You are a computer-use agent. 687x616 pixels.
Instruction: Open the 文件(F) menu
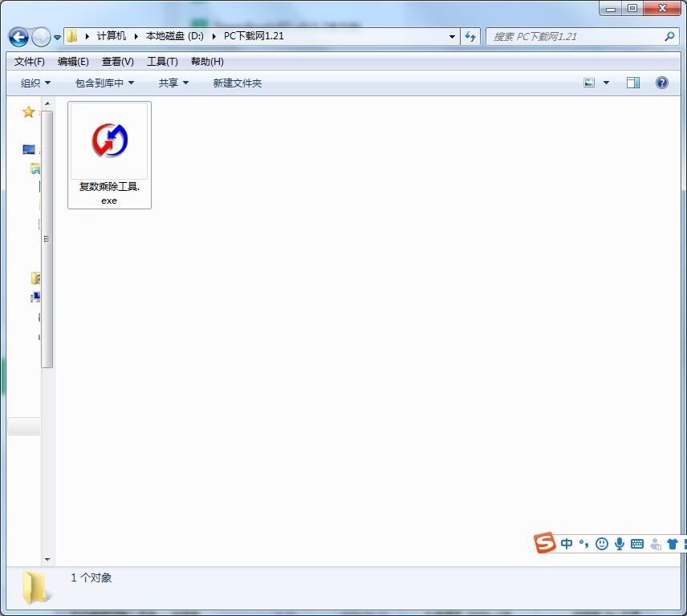coord(30,62)
